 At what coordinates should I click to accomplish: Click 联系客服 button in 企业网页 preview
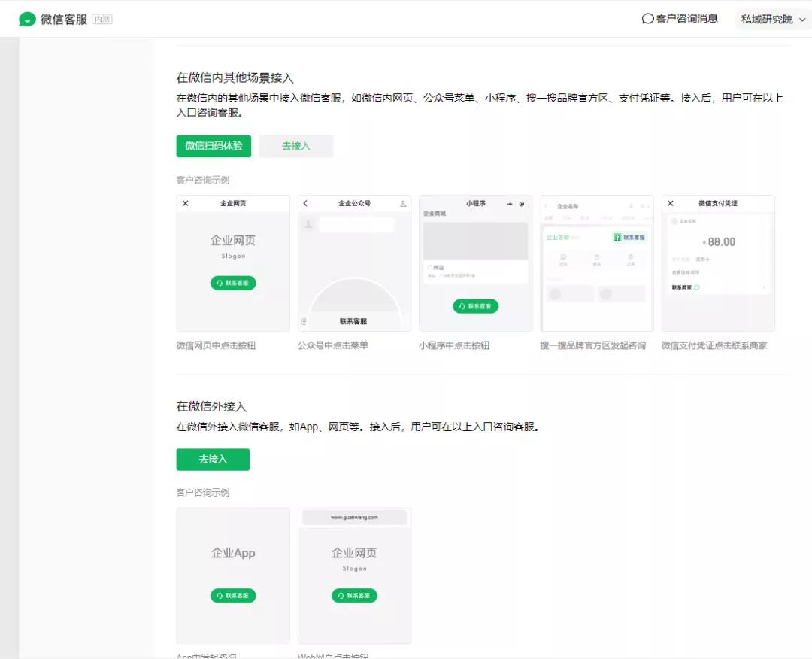pyautogui.click(x=233, y=283)
